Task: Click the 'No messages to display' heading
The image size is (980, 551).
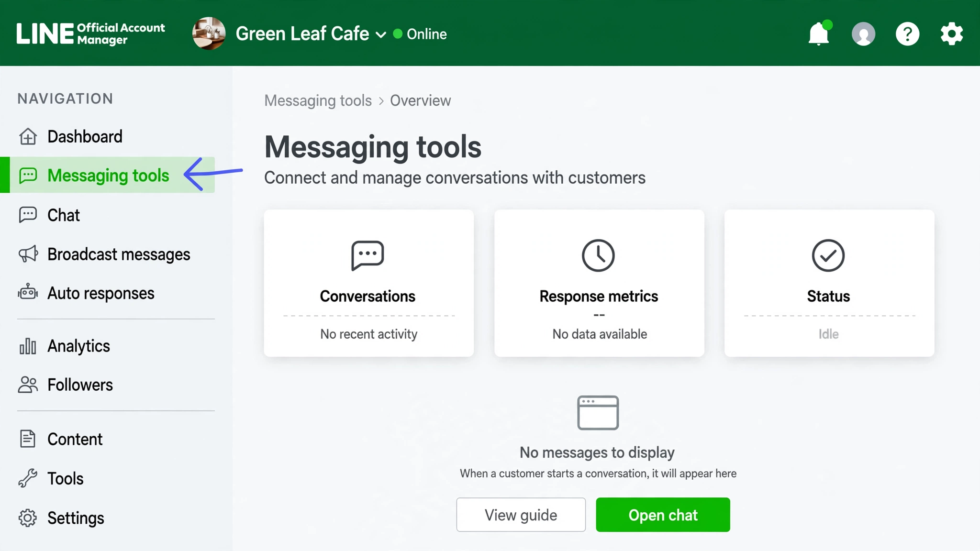Action: coord(597,452)
